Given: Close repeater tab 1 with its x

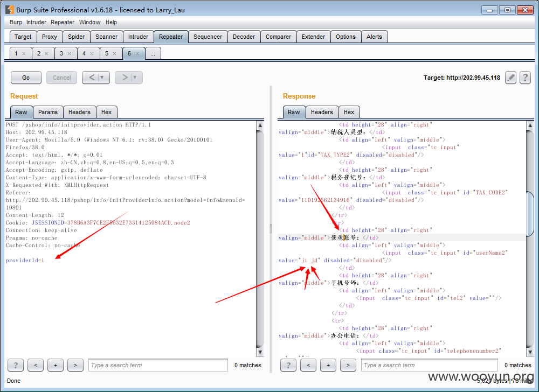Looking at the screenshot, I should pos(24,53).
